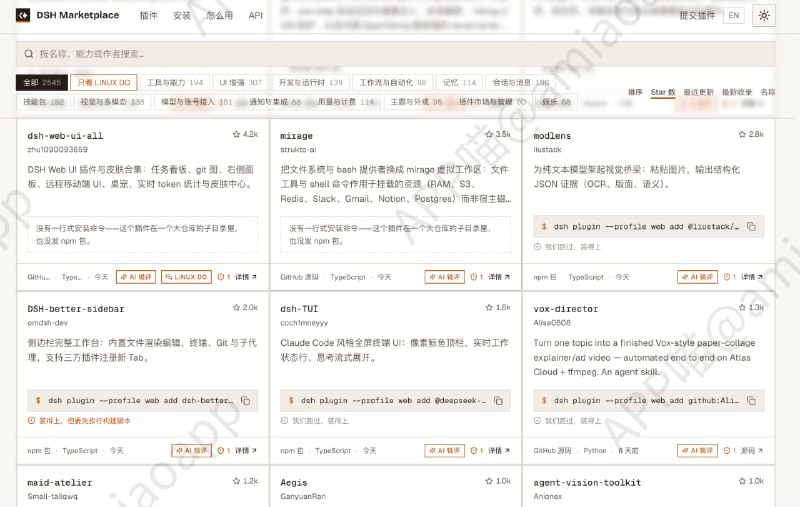Open the 怎么用 menu item
800x507 pixels.
pyautogui.click(x=219, y=15)
